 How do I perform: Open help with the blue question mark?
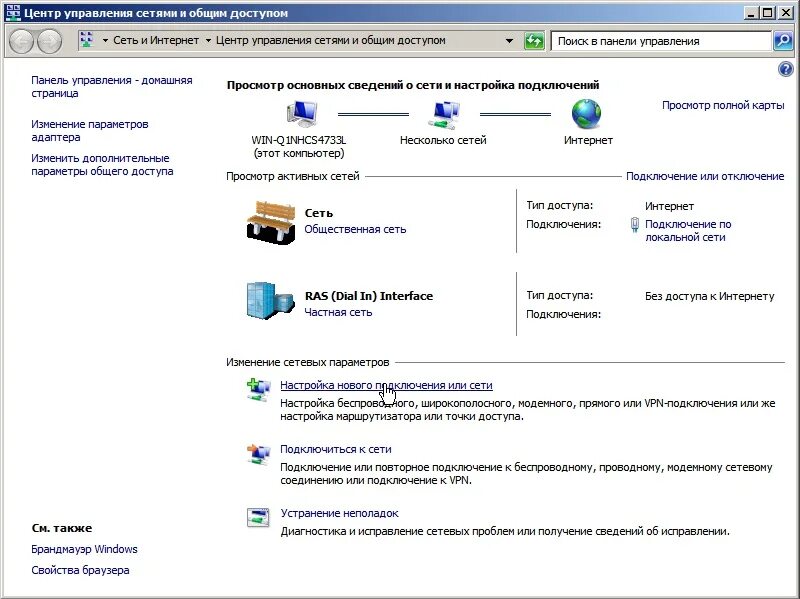point(786,69)
